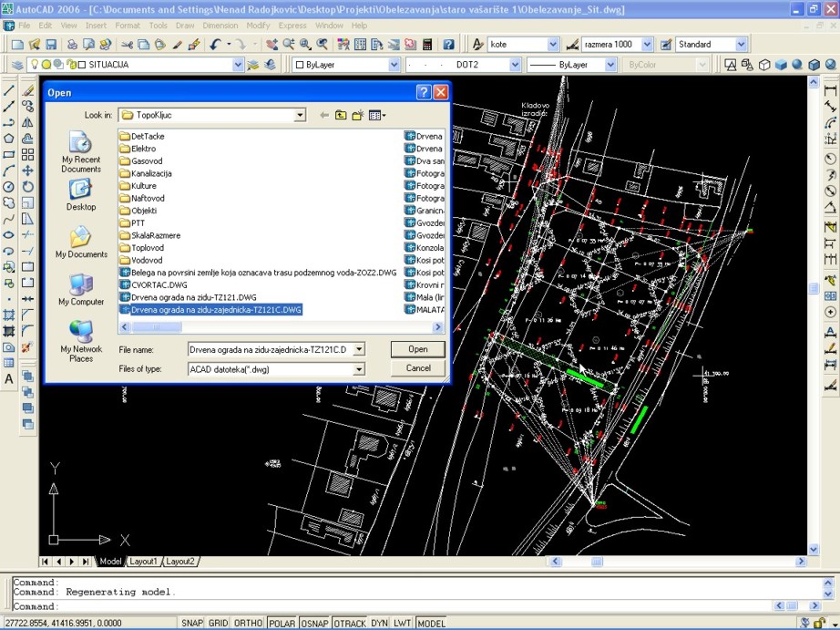This screenshot has height=630, width=840.
Task: Choose the Move modify tool
Action: pyautogui.click(x=27, y=170)
